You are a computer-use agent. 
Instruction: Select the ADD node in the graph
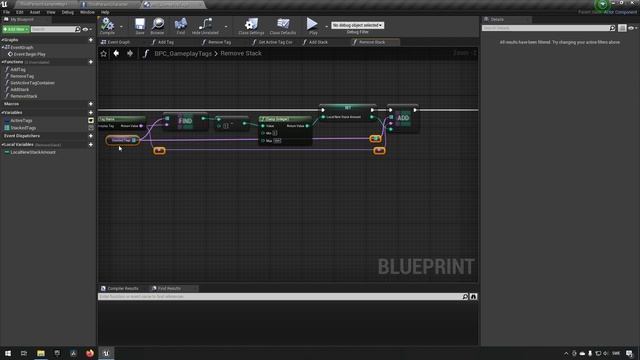(x=403, y=118)
